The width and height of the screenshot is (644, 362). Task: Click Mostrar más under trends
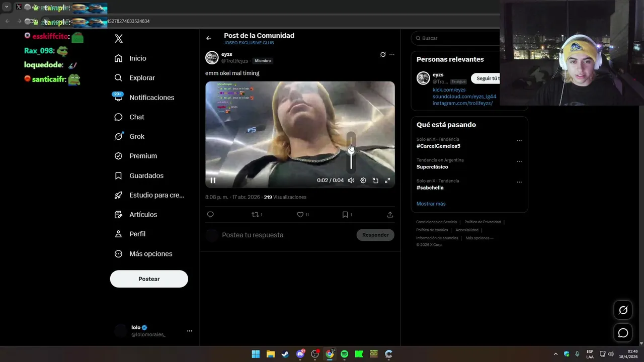431,204
